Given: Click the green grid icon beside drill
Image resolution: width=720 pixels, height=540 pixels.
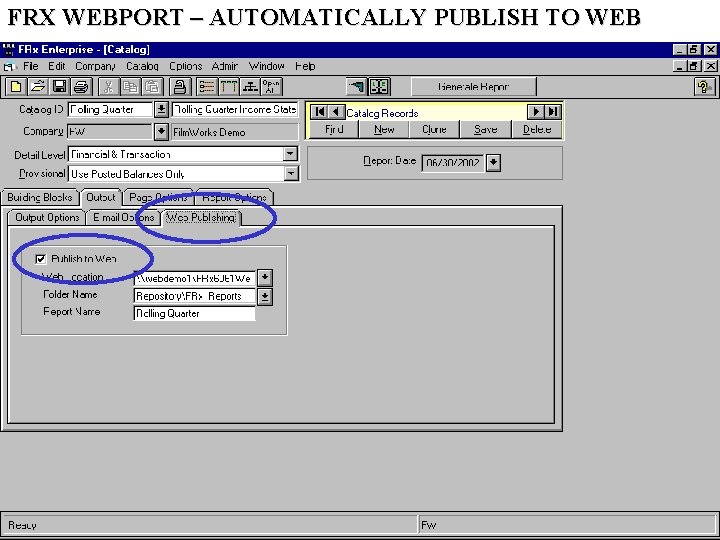Looking at the screenshot, I should pos(379,87).
